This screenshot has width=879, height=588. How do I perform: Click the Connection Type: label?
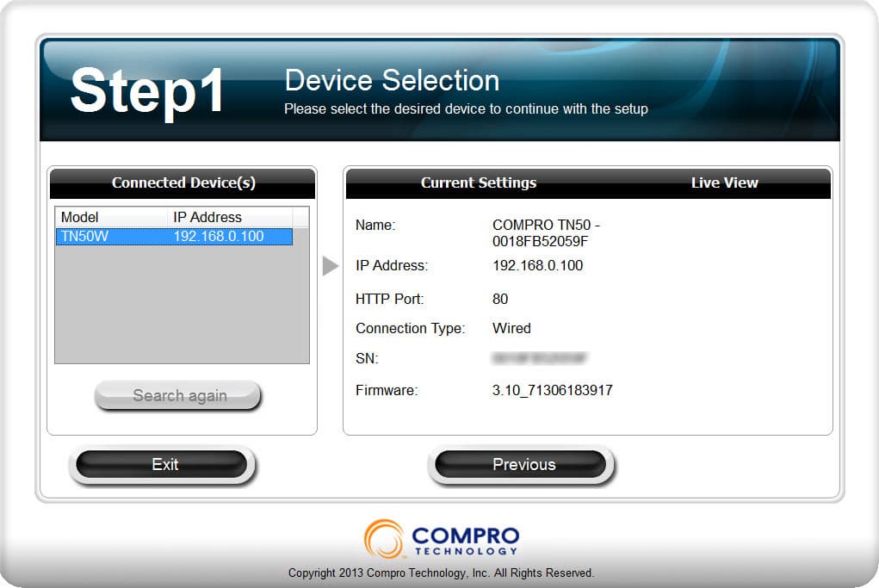tap(411, 328)
